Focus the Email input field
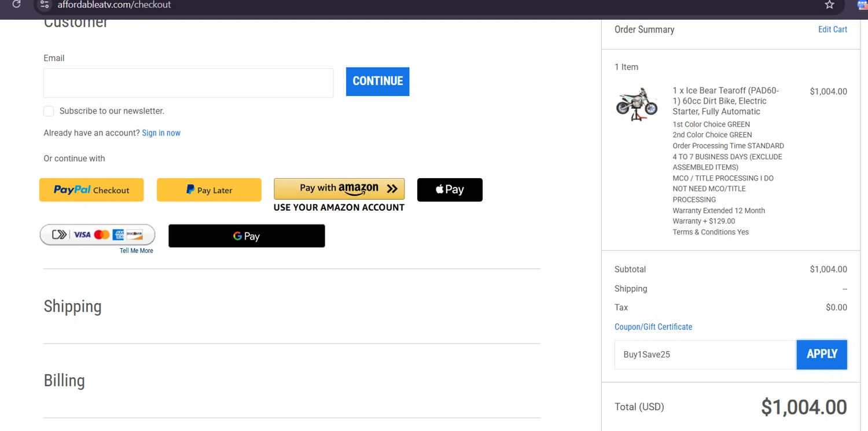The height and width of the screenshot is (431, 868). click(189, 83)
